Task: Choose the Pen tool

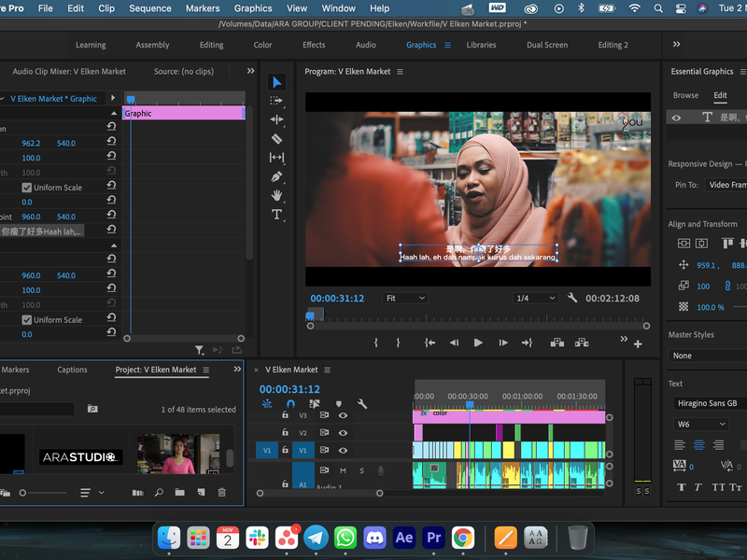Action: pos(276,176)
